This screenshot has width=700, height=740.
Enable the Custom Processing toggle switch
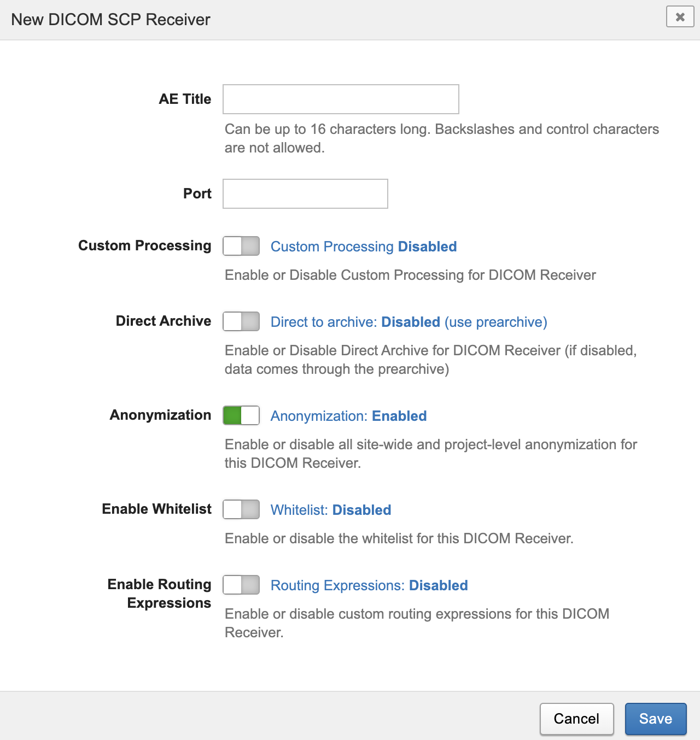[x=241, y=246]
